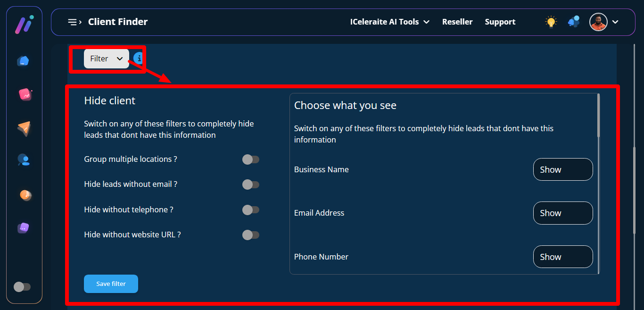The width and height of the screenshot is (644, 310).
Task: Go to Support in top navigation
Action: [500, 22]
